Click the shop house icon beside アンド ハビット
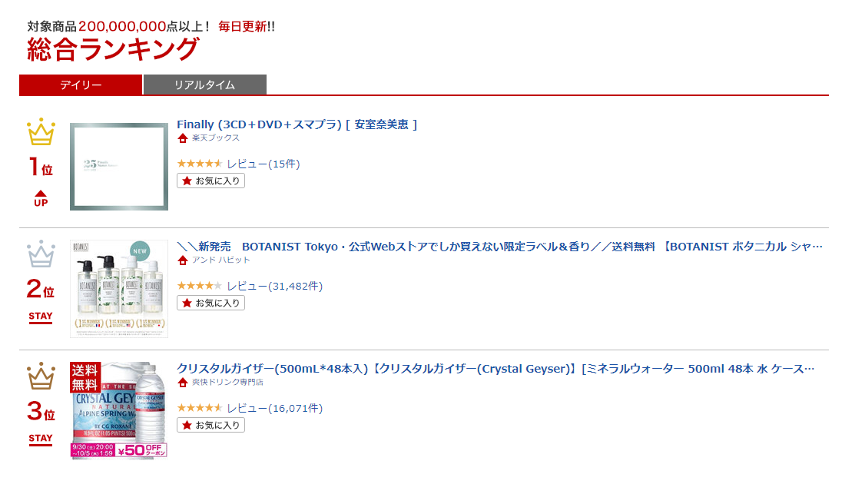Viewport: 865px width, 504px height. coord(183,260)
